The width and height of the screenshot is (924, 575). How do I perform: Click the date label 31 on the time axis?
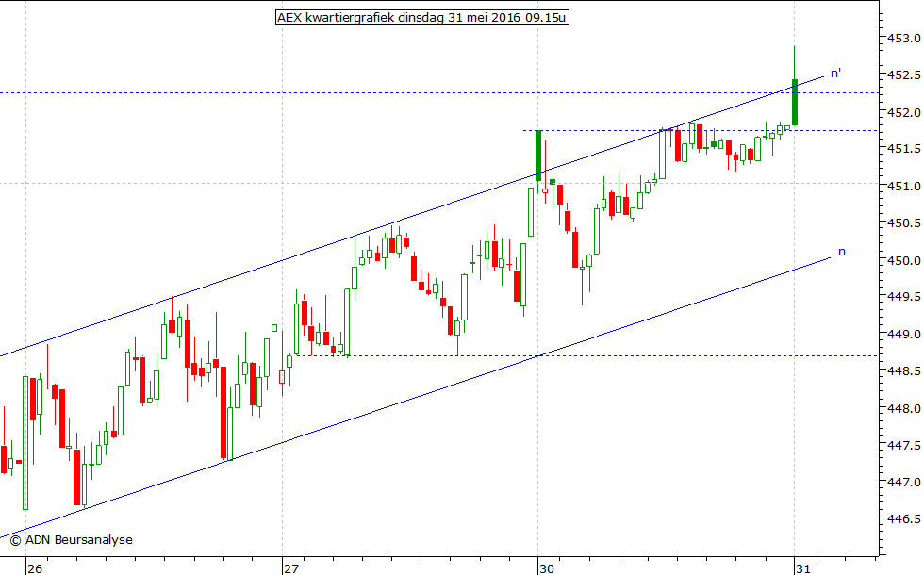click(x=803, y=568)
